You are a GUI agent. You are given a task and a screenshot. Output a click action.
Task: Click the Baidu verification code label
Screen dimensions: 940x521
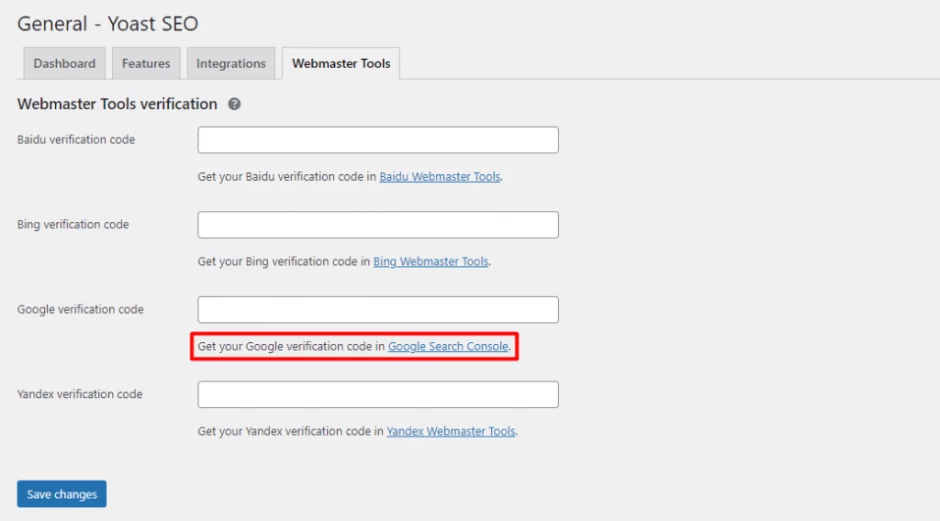coord(76,140)
